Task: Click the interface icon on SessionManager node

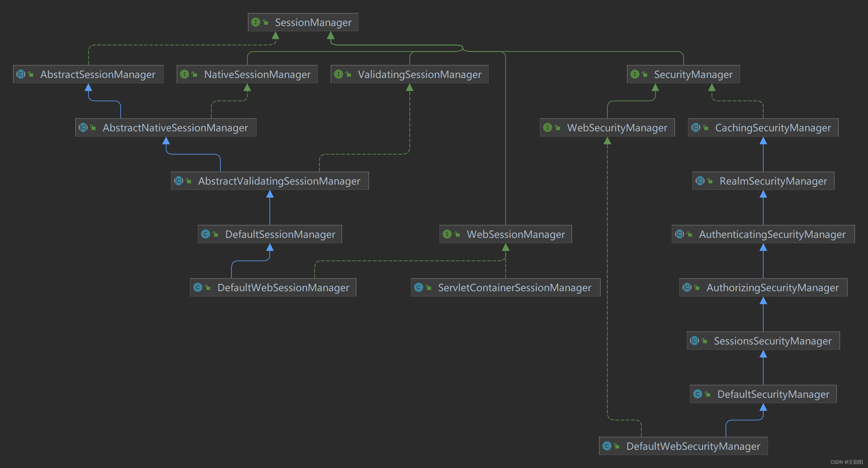Action: coord(255,22)
